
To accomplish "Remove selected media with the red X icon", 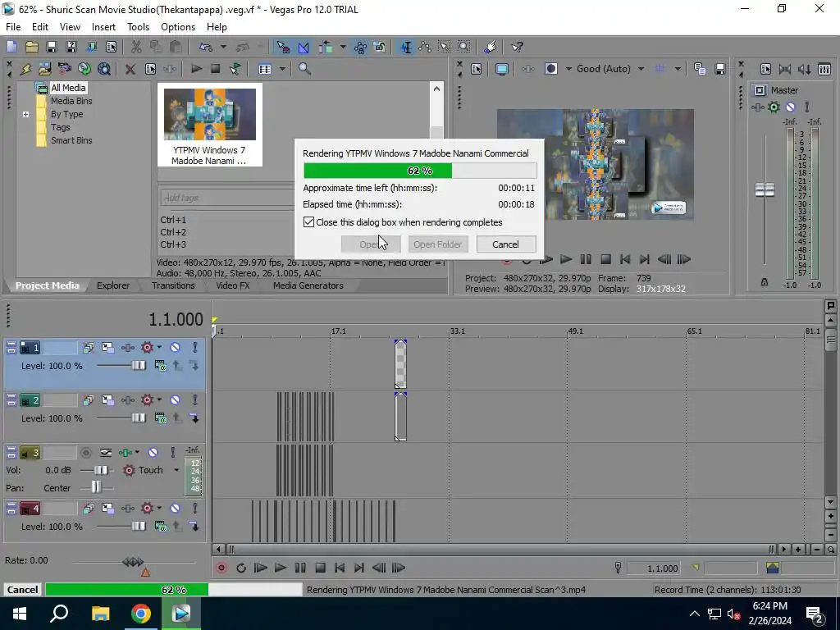I will pyautogui.click(x=130, y=69).
